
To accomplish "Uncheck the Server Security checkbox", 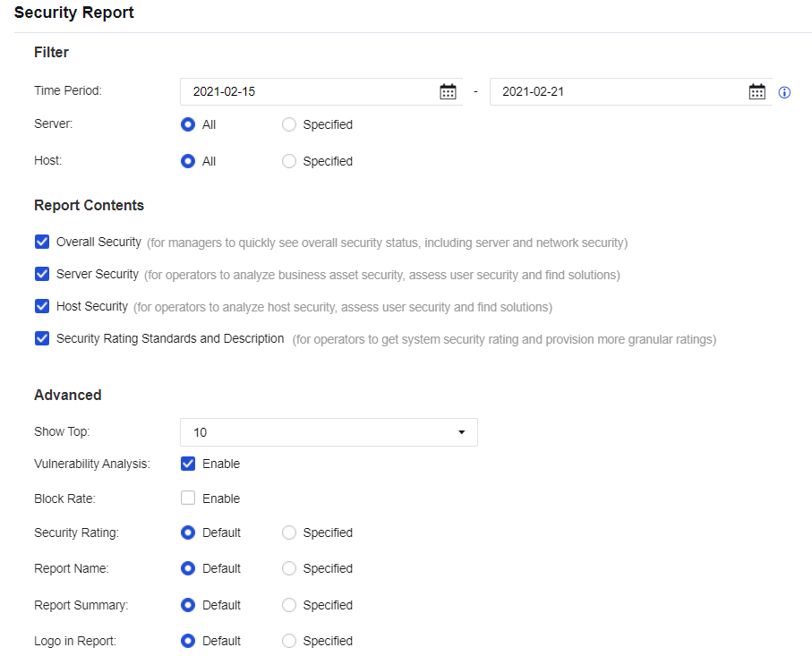I will (42, 274).
